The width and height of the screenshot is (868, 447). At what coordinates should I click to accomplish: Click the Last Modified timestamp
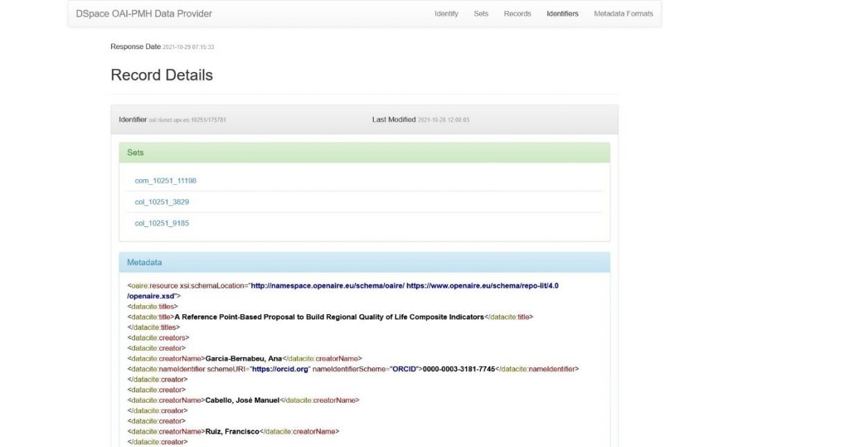coord(444,120)
